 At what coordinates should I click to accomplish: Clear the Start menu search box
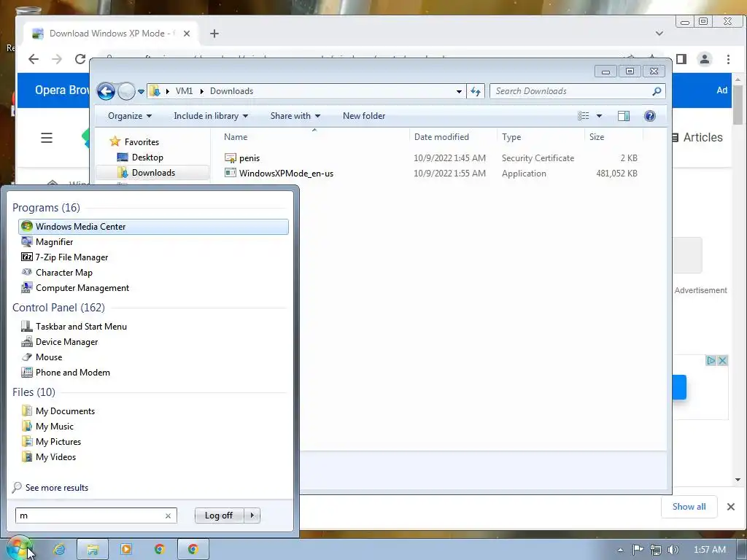(x=168, y=516)
